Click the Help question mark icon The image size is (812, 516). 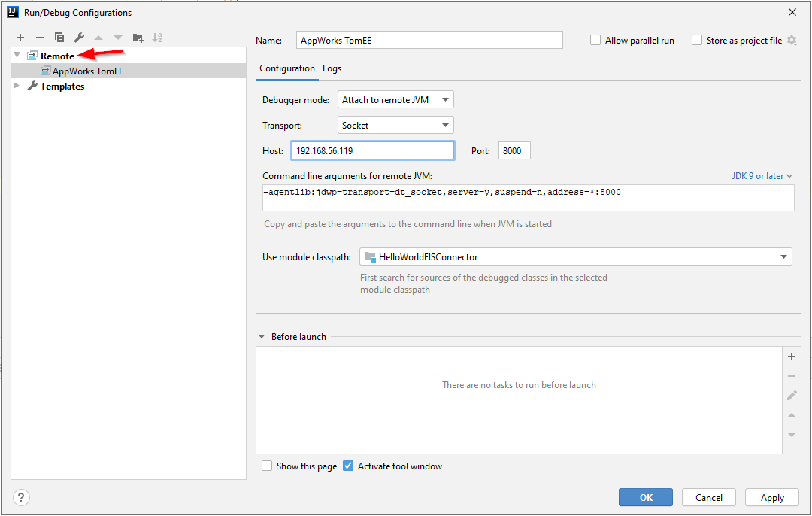[21, 497]
